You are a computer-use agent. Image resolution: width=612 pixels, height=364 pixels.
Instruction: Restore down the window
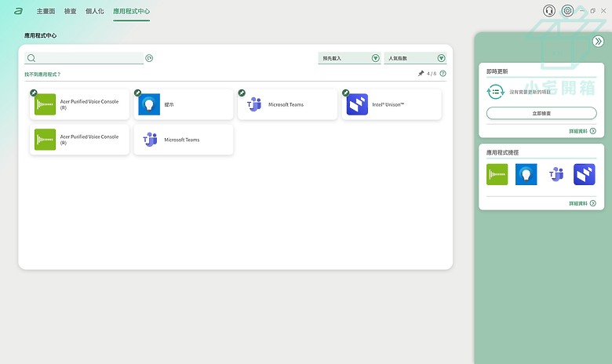click(x=593, y=11)
